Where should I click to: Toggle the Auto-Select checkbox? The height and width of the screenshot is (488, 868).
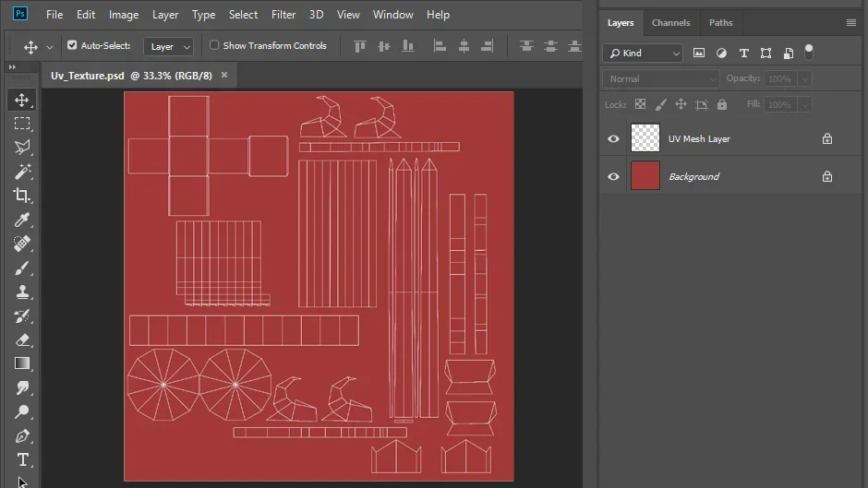72,45
